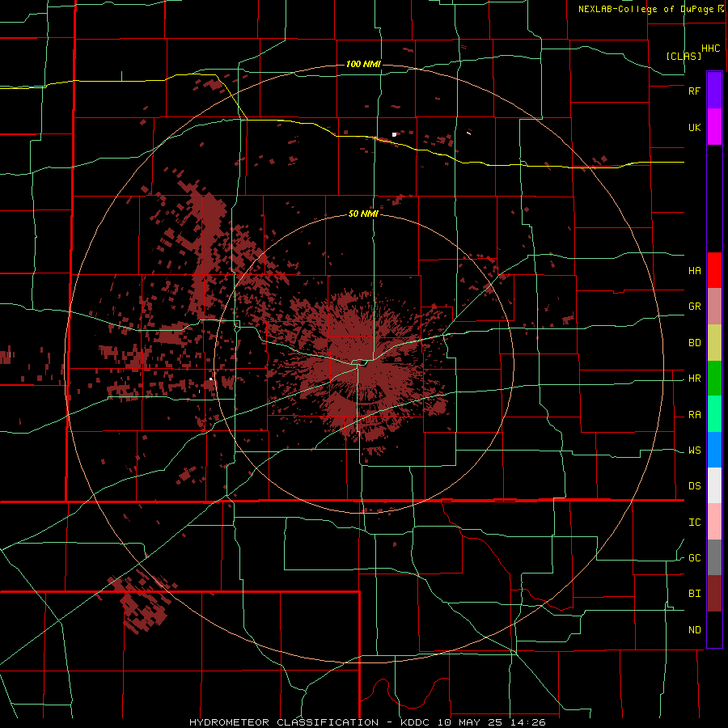Click the purple RF color swatch
This screenshot has height=728, width=728.
pyautogui.click(x=714, y=90)
